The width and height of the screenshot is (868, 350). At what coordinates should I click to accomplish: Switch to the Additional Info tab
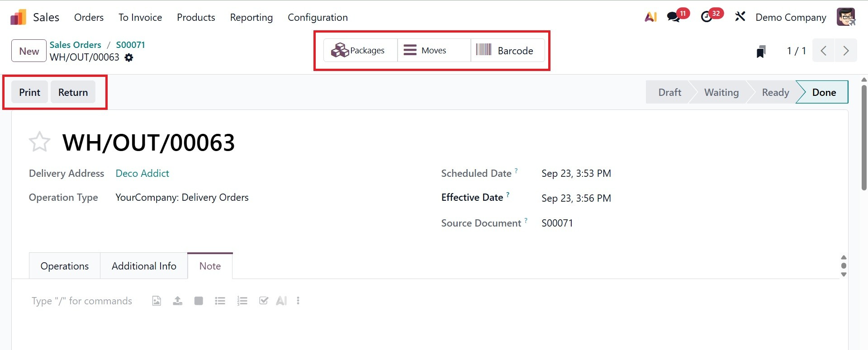point(144,266)
